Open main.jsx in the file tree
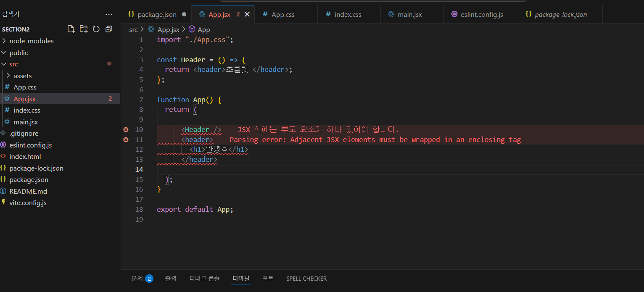 pyautogui.click(x=60, y=122)
